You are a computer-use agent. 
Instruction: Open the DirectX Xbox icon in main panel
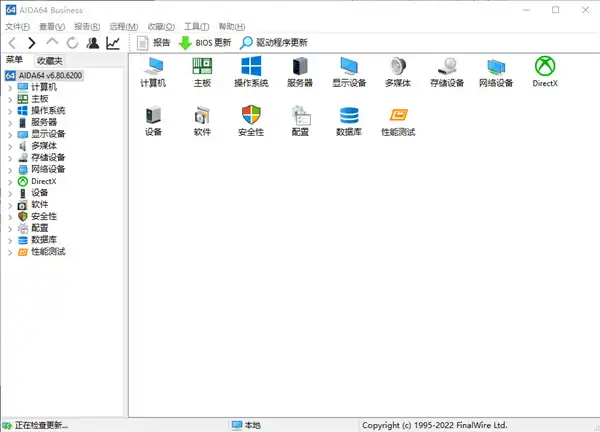coord(545,67)
